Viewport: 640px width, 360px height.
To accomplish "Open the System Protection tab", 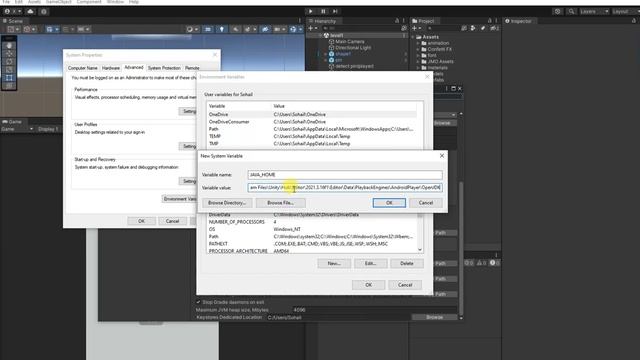I will [164, 68].
